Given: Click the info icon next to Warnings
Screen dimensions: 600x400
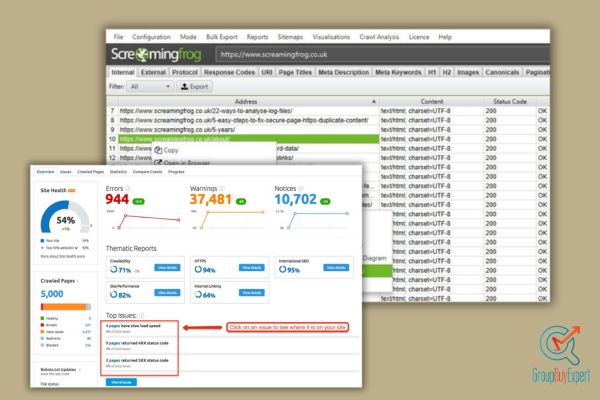Looking at the screenshot, I should [x=222, y=188].
